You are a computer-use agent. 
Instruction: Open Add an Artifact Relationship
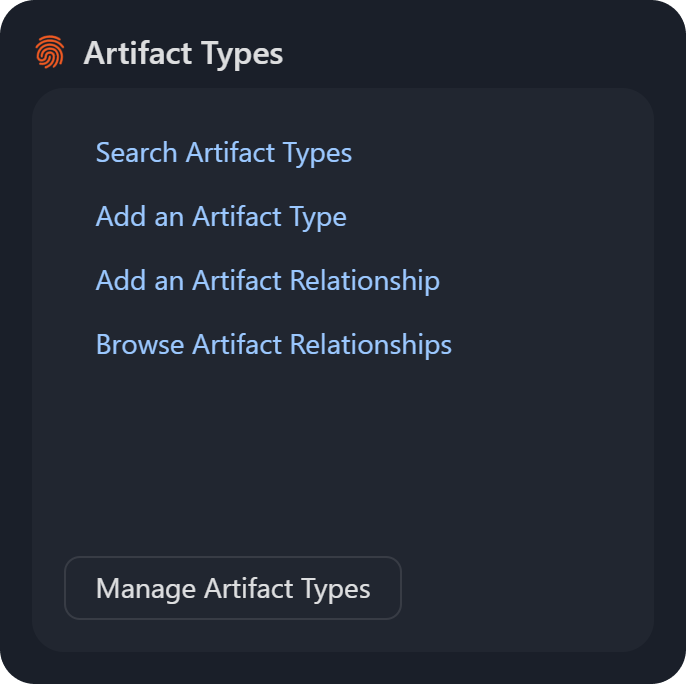267,281
